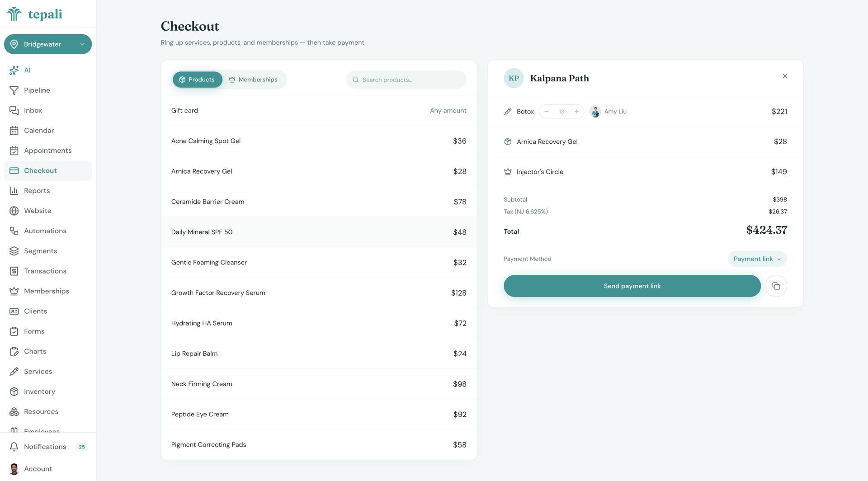Remove client Kalpana Path with X

tap(785, 76)
